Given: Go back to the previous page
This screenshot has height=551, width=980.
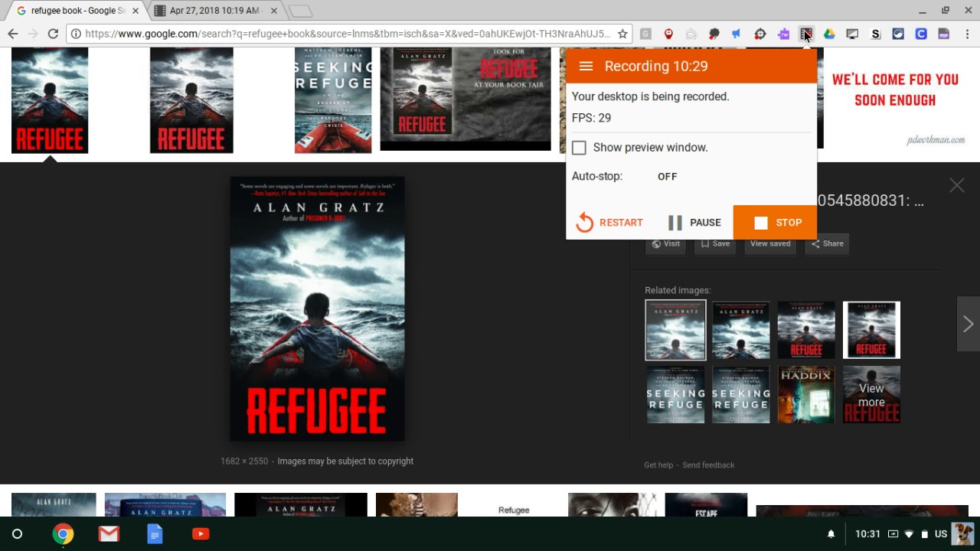Looking at the screenshot, I should (13, 34).
